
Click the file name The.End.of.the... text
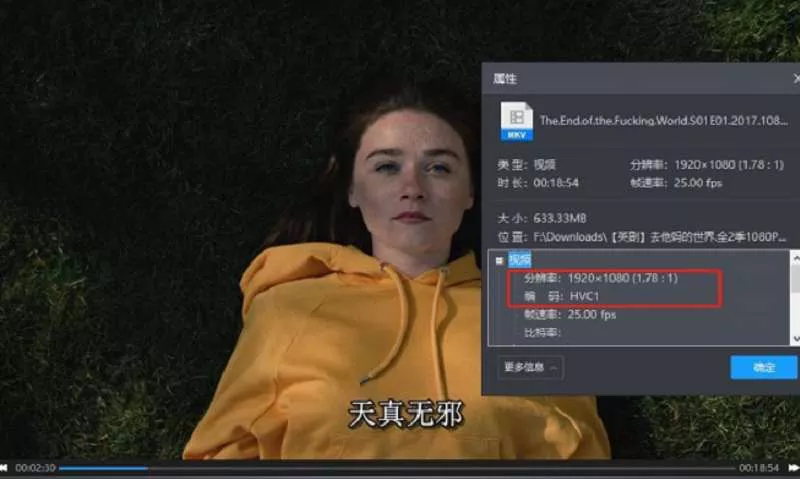tap(662, 120)
